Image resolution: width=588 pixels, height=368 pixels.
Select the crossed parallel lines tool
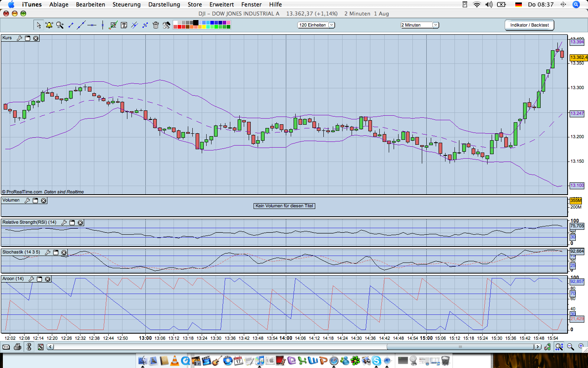(134, 25)
